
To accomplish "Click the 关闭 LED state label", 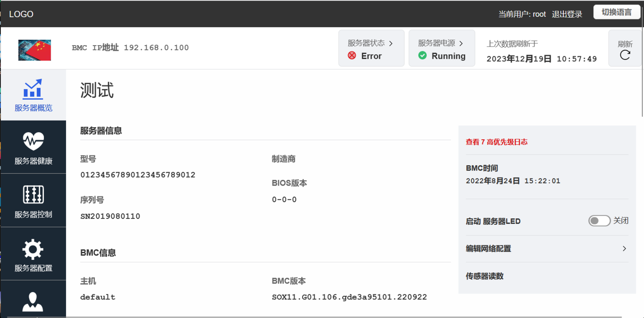I will [x=621, y=220].
